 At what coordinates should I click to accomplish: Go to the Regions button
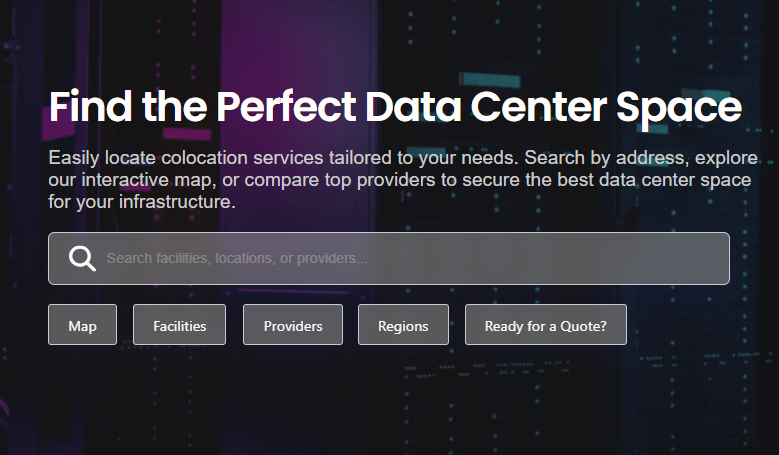click(403, 326)
